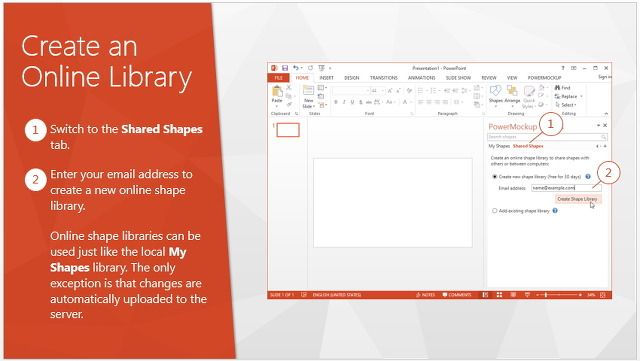Click Fit slide to window icon
Image resolution: width=640 pixels, height=361 pixels.
pos(603,295)
